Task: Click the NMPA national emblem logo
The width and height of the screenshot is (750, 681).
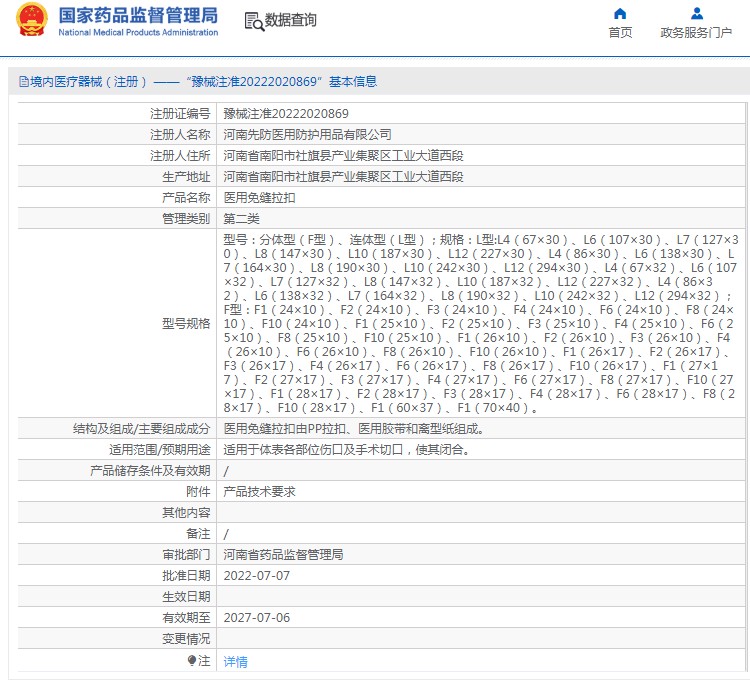Action: (x=32, y=19)
